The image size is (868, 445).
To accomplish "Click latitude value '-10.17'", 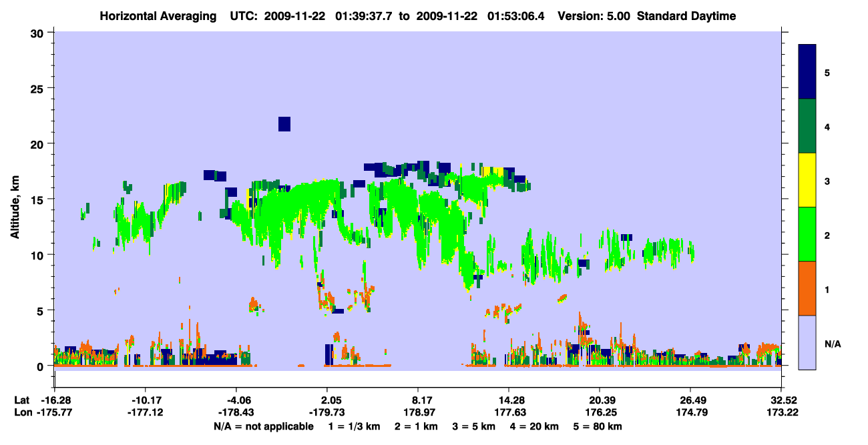I will coord(146,400).
